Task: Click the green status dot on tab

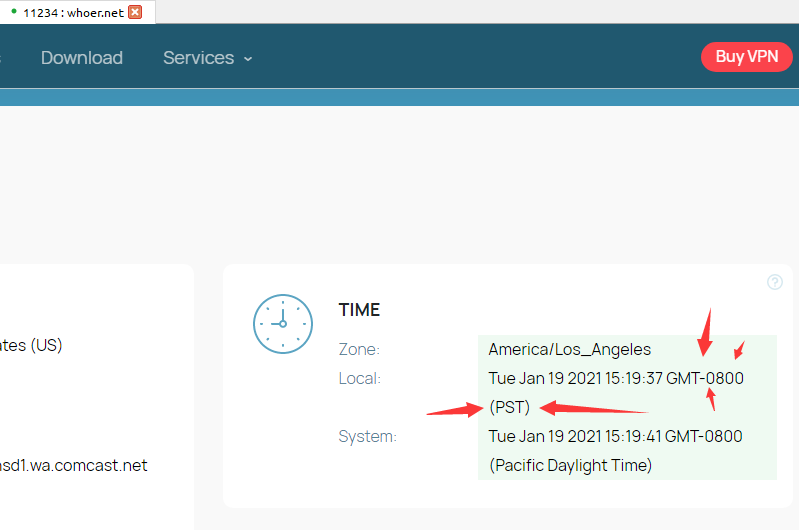Action: (x=14, y=10)
